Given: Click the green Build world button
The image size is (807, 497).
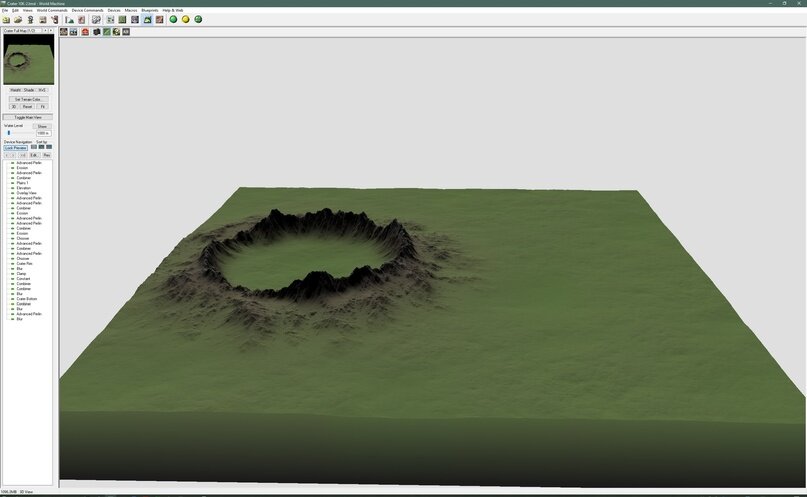Looking at the screenshot, I should click(x=173, y=20).
